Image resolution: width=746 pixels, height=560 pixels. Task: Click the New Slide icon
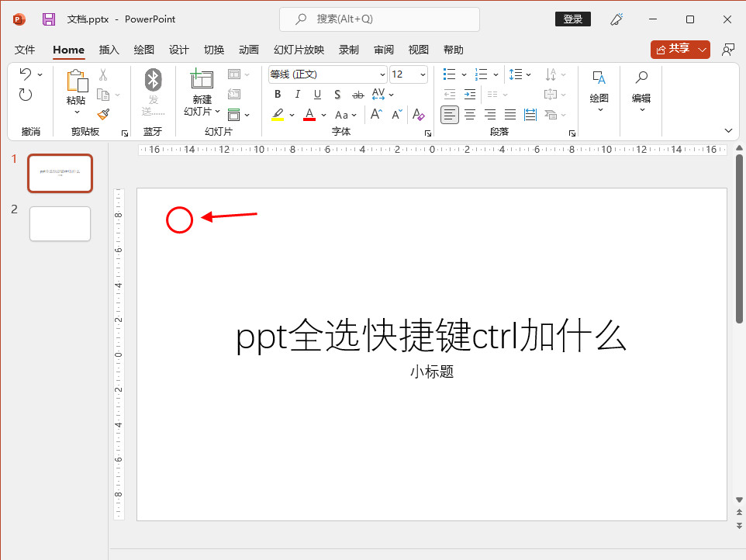click(x=202, y=80)
